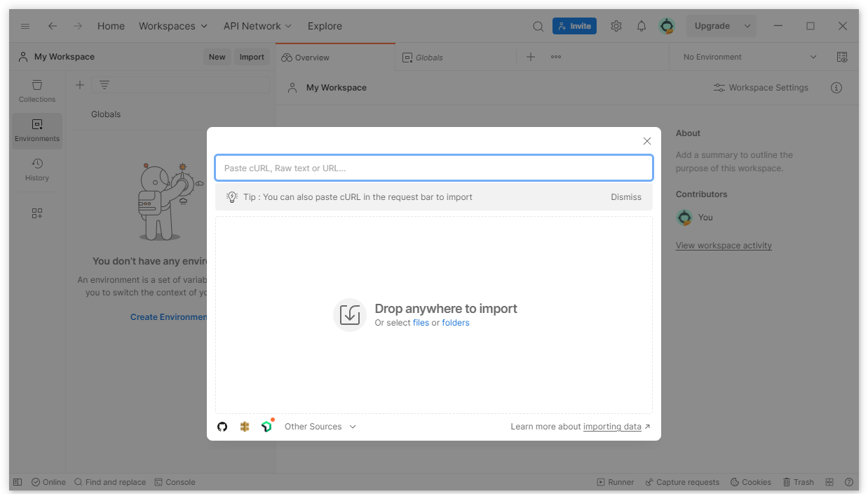
Task: Open the notifications bell
Action: (x=642, y=26)
